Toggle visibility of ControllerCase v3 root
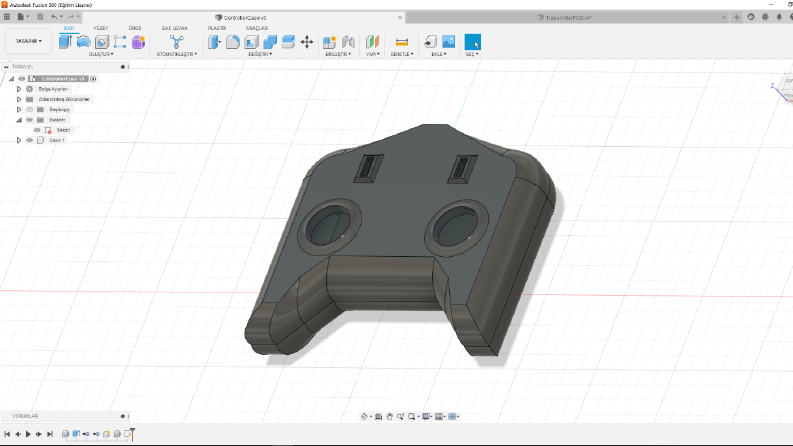The image size is (793, 446). pyautogui.click(x=22, y=79)
